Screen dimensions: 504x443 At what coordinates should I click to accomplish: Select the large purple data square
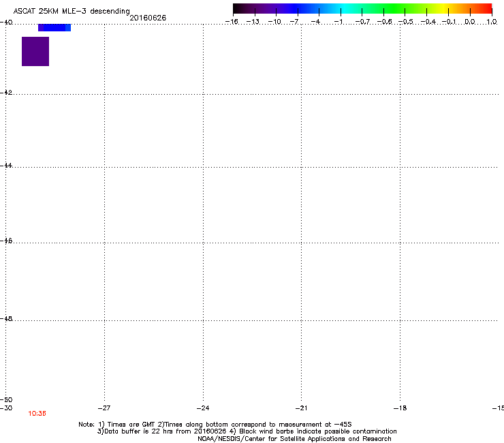point(35,52)
